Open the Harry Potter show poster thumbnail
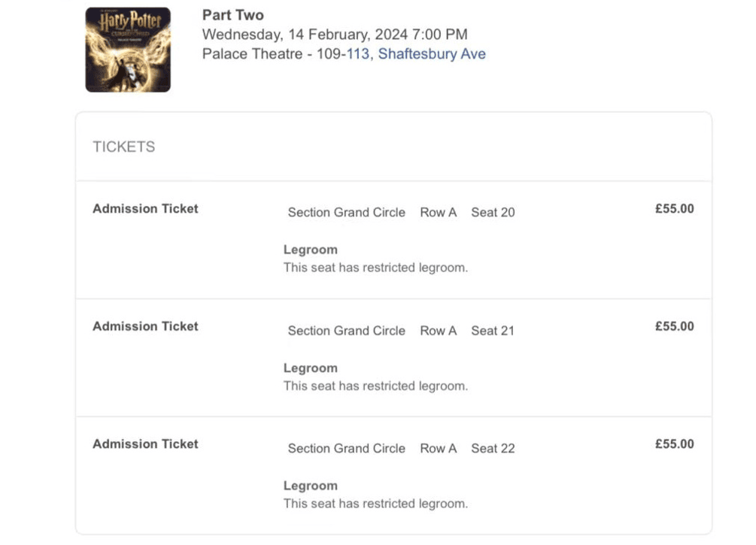The height and width of the screenshot is (545, 756). [x=128, y=50]
